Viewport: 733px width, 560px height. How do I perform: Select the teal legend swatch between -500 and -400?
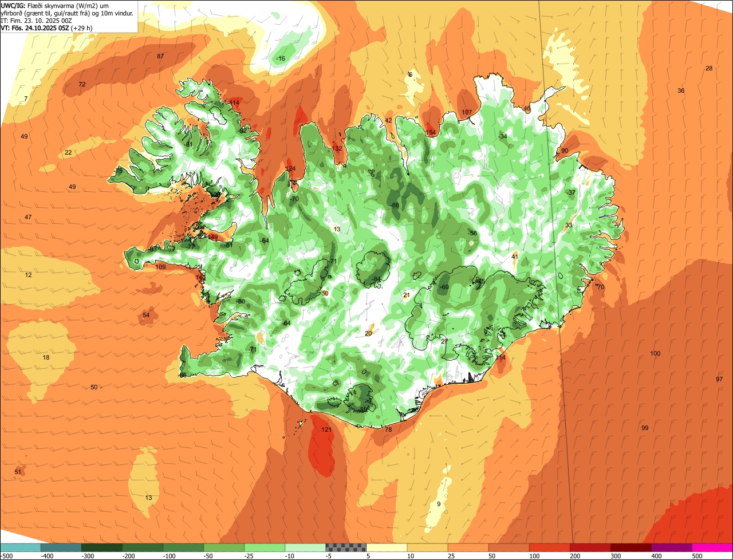[20, 547]
